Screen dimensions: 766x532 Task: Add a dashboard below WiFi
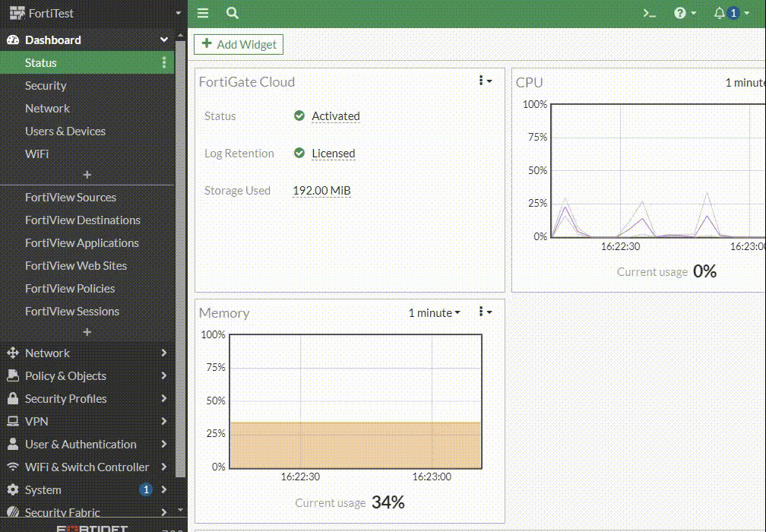coord(87,175)
